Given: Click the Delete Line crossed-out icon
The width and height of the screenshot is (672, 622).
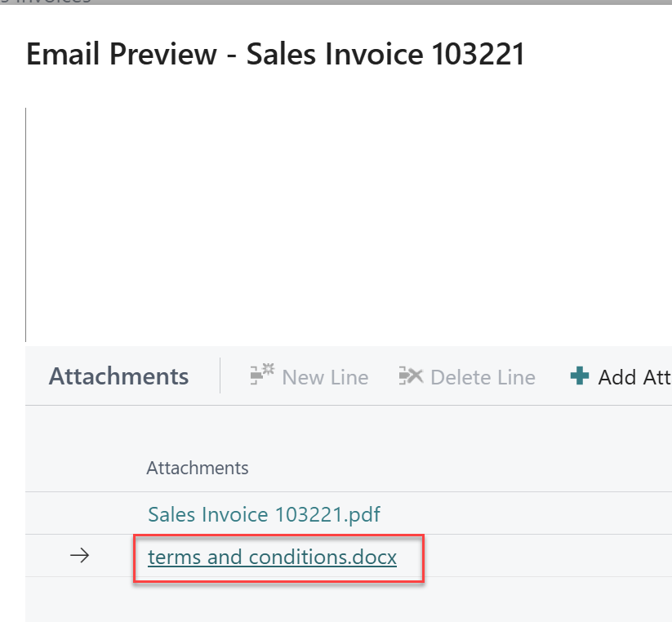Looking at the screenshot, I should 412,376.
